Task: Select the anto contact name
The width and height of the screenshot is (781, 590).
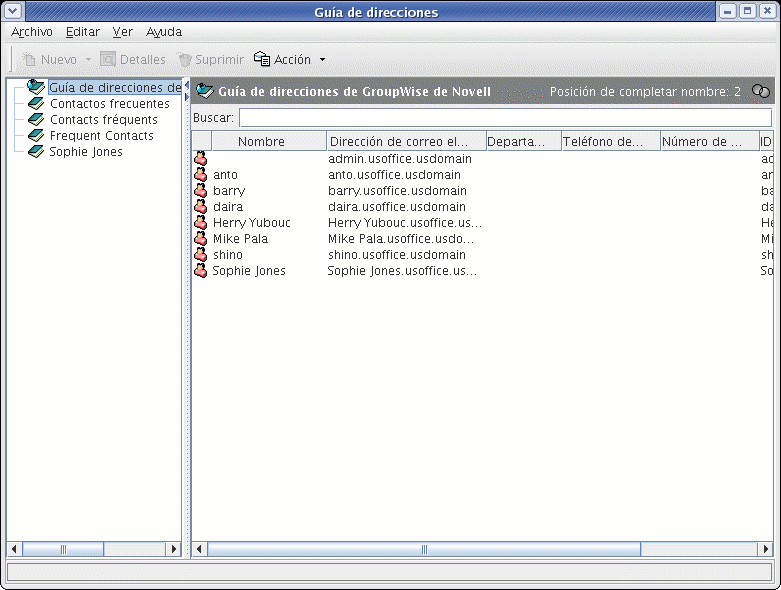Action: 225,175
